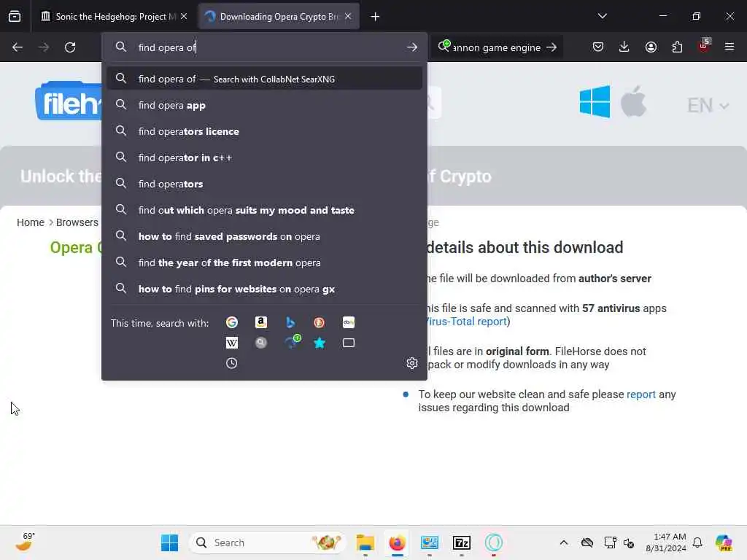This screenshot has width=747, height=560.
Task: Open the uBlock extension icon with badge
Action: tap(704, 46)
